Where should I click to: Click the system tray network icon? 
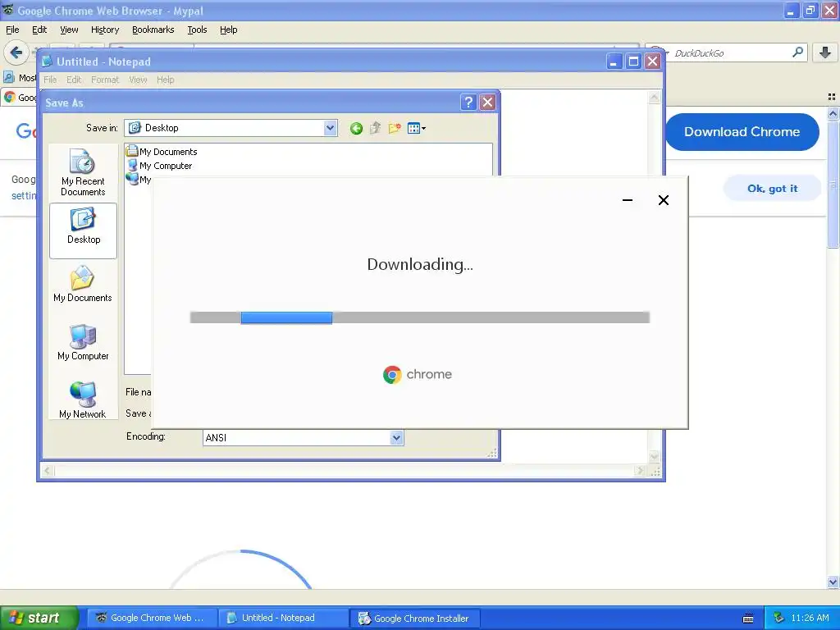(779, 618)
